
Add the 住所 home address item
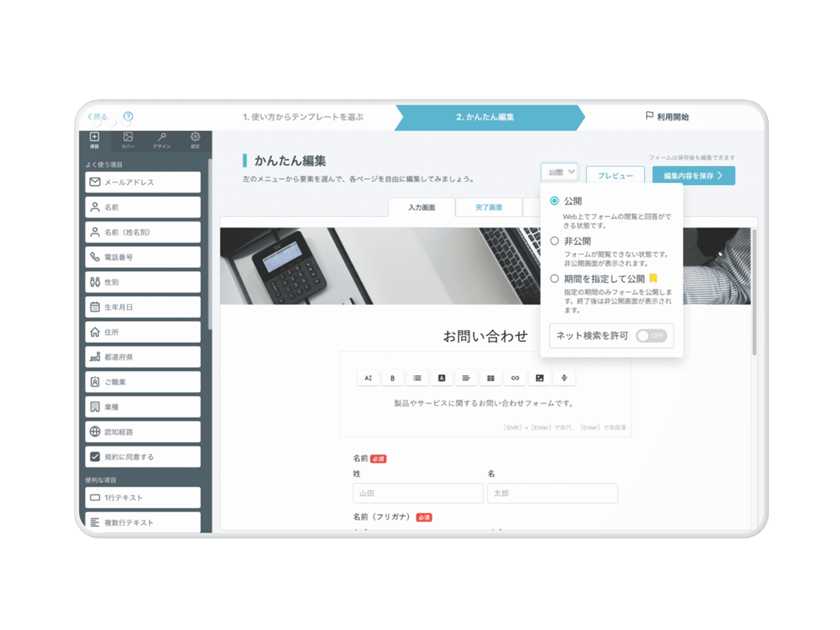(x=143, y=332)
